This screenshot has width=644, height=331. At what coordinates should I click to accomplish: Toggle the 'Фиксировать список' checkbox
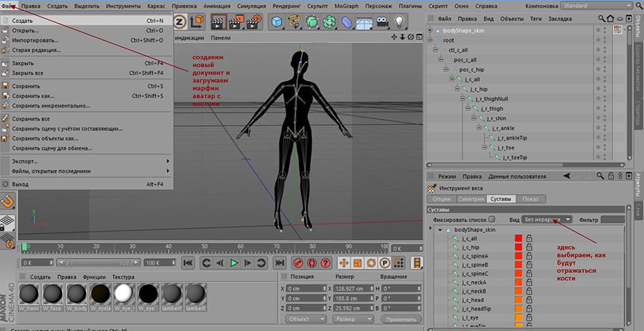(492, 219)
